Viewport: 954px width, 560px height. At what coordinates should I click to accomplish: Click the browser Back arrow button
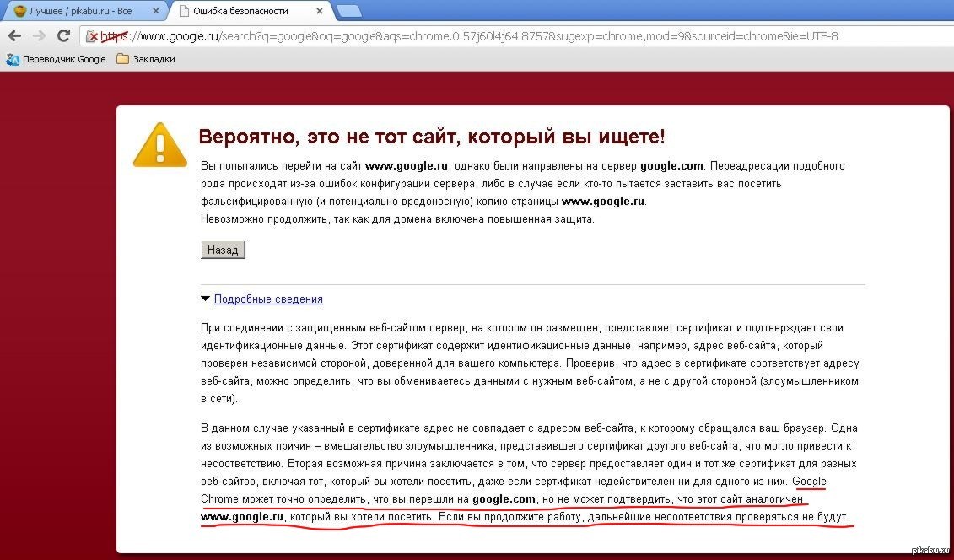(x=14, y=36)
